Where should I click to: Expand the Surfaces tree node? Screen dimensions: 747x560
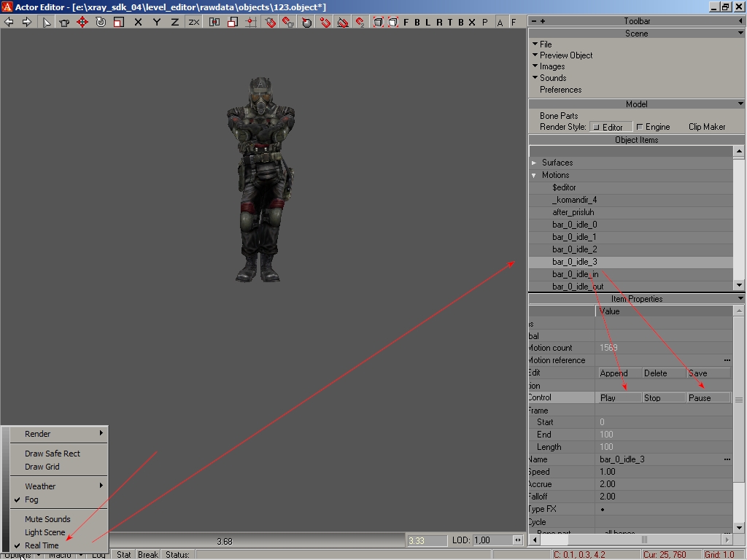click(x=534, y=163)
